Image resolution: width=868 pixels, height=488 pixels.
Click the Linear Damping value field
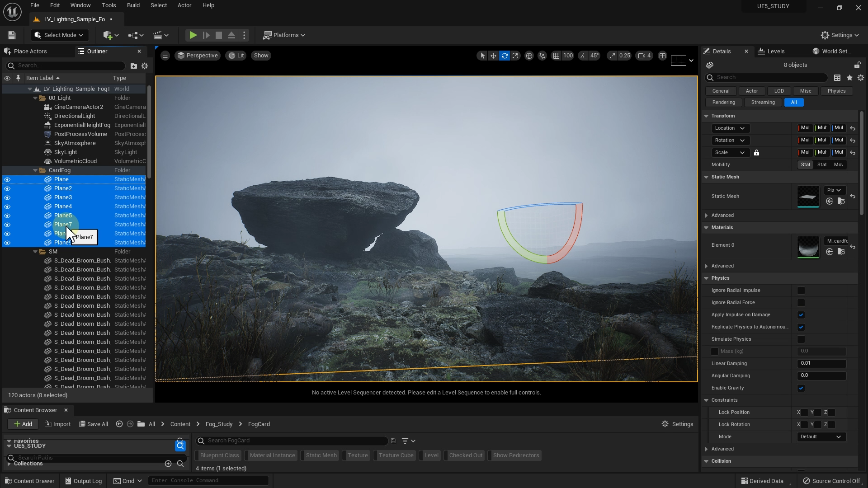coord(821,363)
